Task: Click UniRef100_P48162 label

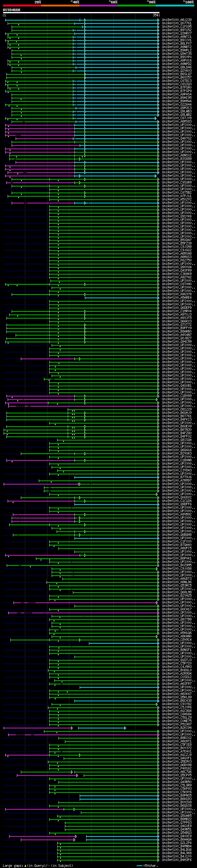Action: point(177,769)
